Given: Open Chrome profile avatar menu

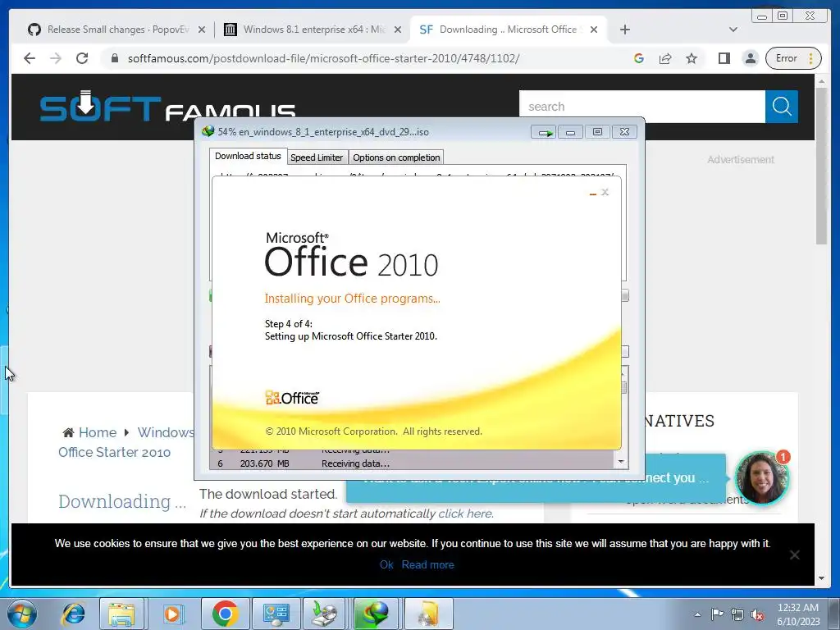Looking at the screenshot, I should pos(751,58).
